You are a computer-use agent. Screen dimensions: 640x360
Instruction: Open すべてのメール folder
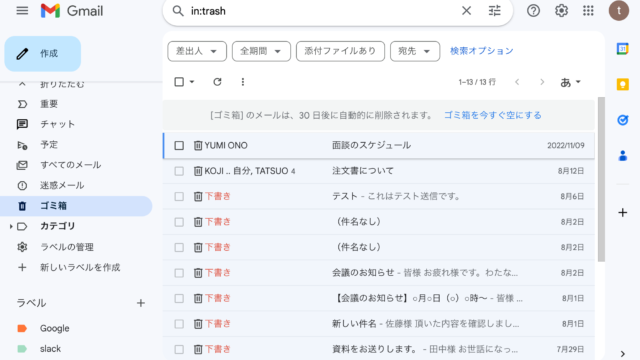(x=70, y=165)
